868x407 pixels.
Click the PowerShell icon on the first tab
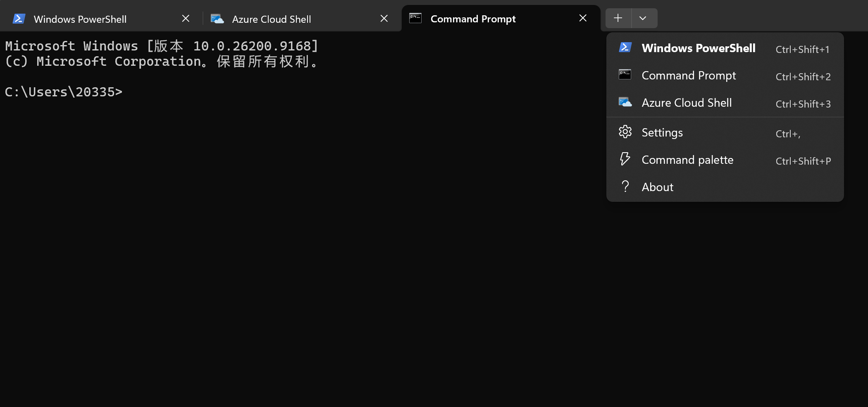click(x=19, y=19)
